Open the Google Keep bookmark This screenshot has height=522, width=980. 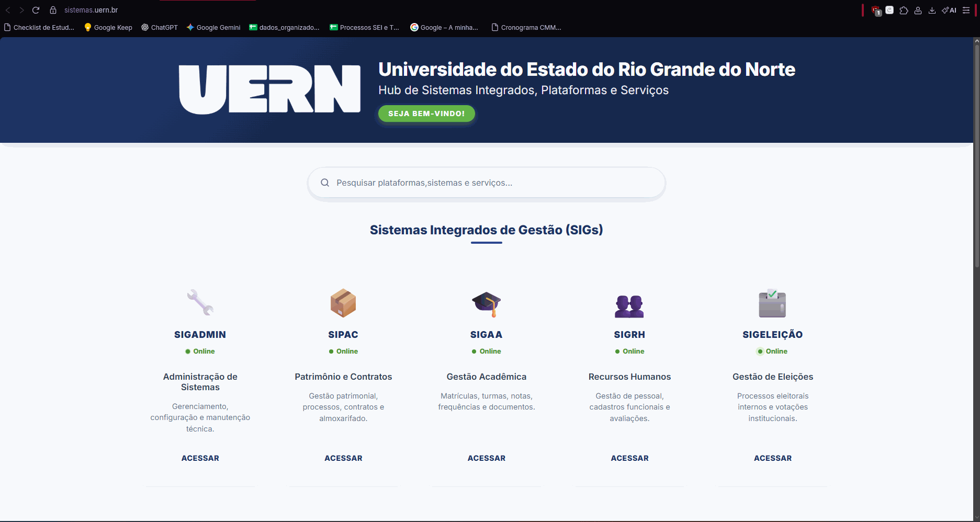108,27
